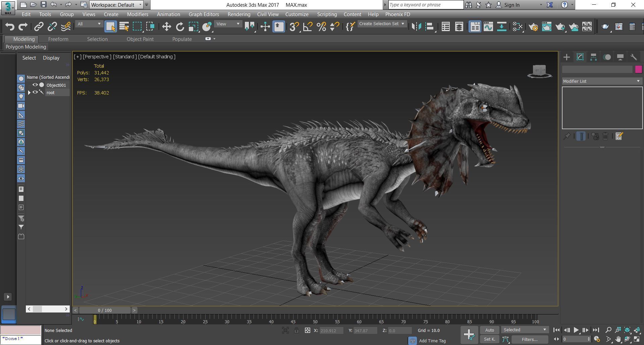Click the keyword search field

[426, 5]
